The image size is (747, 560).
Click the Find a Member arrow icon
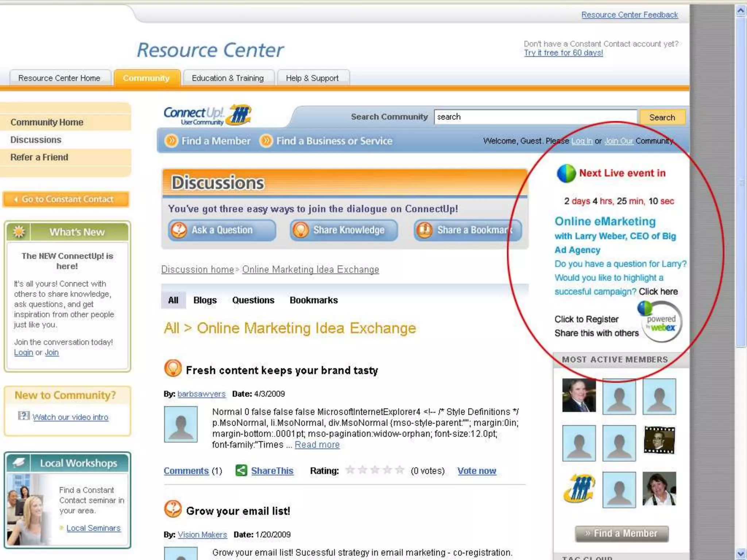pyautogui.click(x=171, y=141)
